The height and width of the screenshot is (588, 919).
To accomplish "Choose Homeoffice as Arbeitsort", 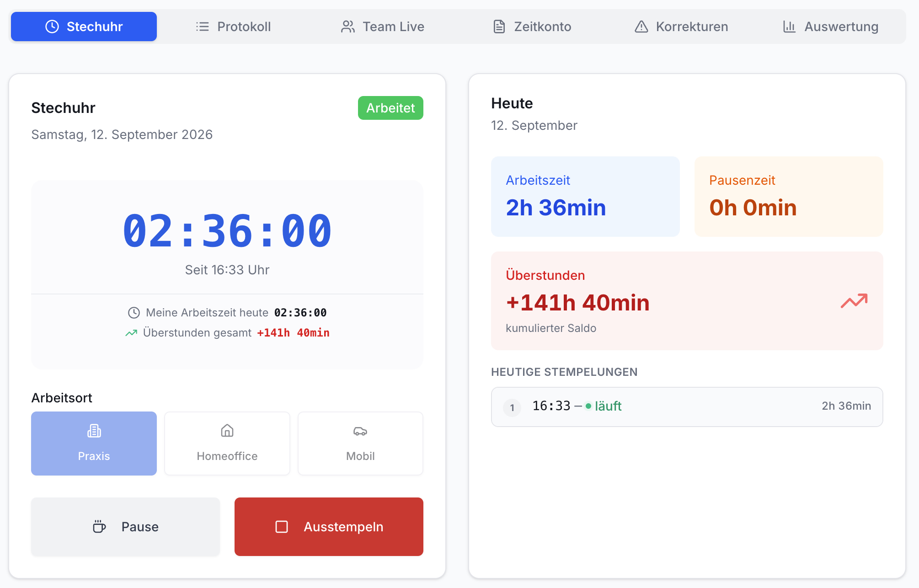I will [227, 444].
